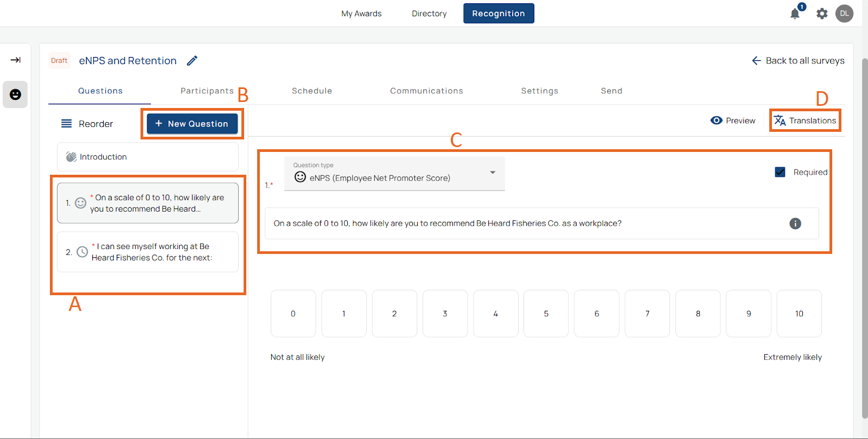Select score 0 on the scale

(x=293, y=314)
